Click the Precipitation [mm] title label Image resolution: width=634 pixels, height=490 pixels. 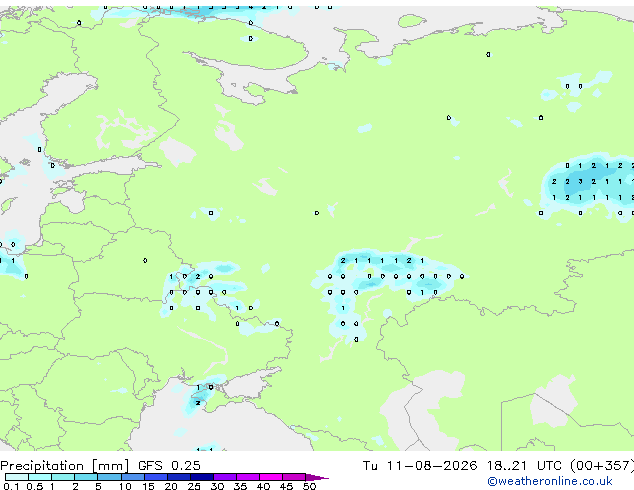tap(65, 466)
